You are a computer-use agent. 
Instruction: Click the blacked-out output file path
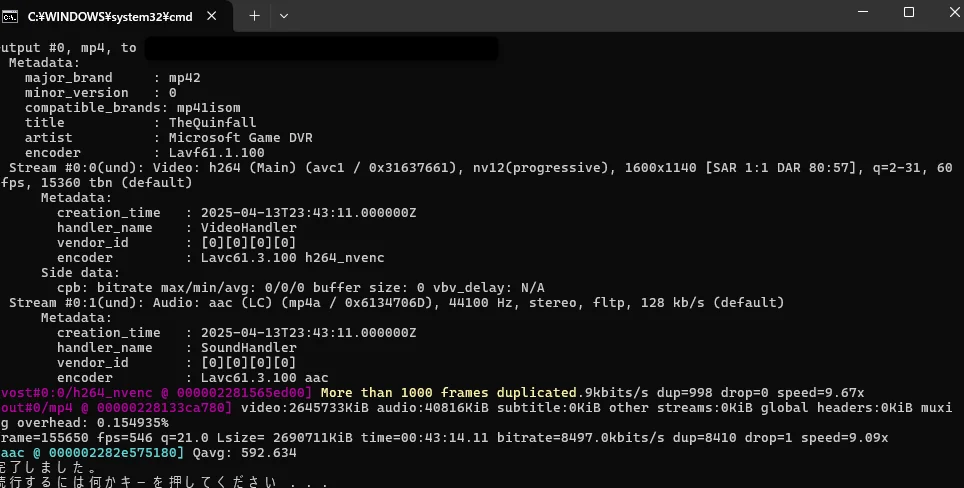point(321,48)
